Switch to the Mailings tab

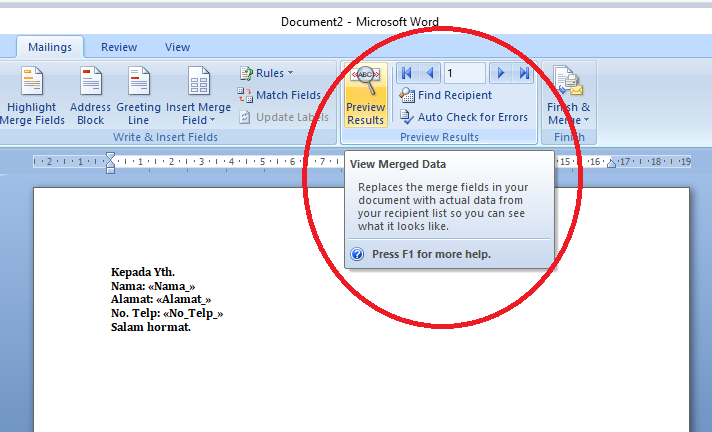50,47
